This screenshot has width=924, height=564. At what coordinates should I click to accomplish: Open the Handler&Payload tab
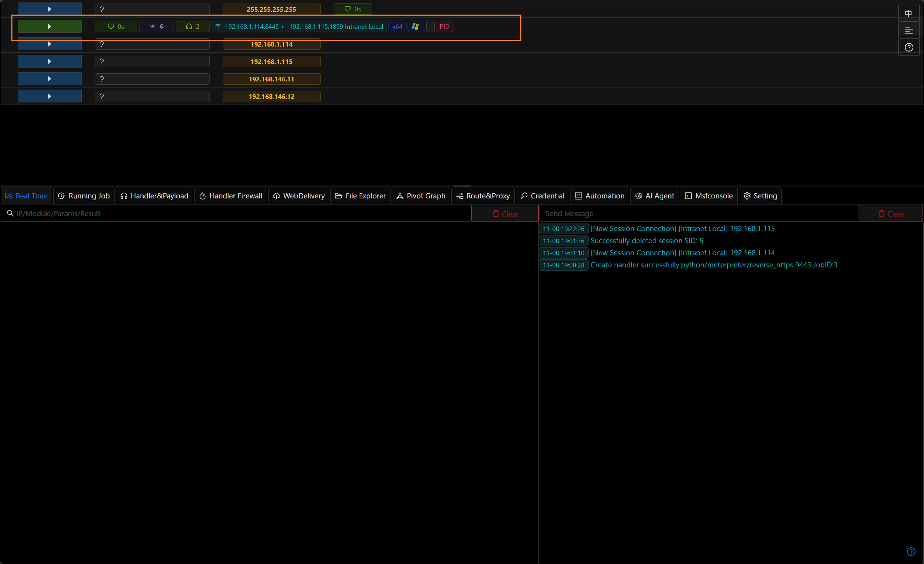(154, 196)
